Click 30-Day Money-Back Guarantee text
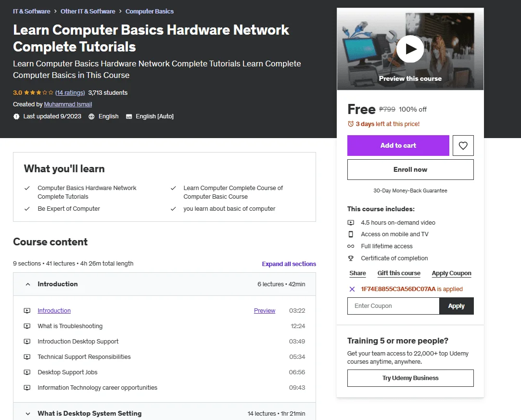This screenshot has height=420, width=521. [410, 191]
